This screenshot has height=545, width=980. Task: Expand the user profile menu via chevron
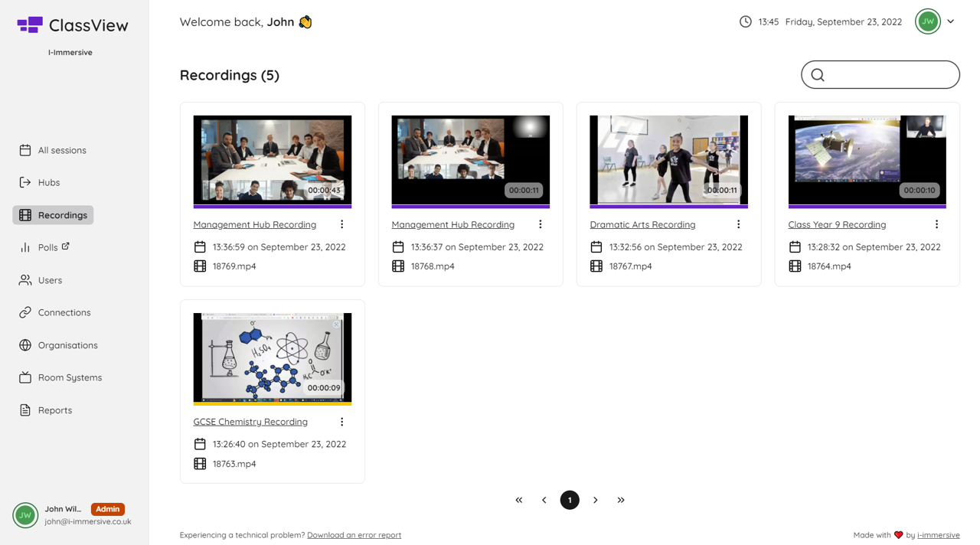(950, 21)
